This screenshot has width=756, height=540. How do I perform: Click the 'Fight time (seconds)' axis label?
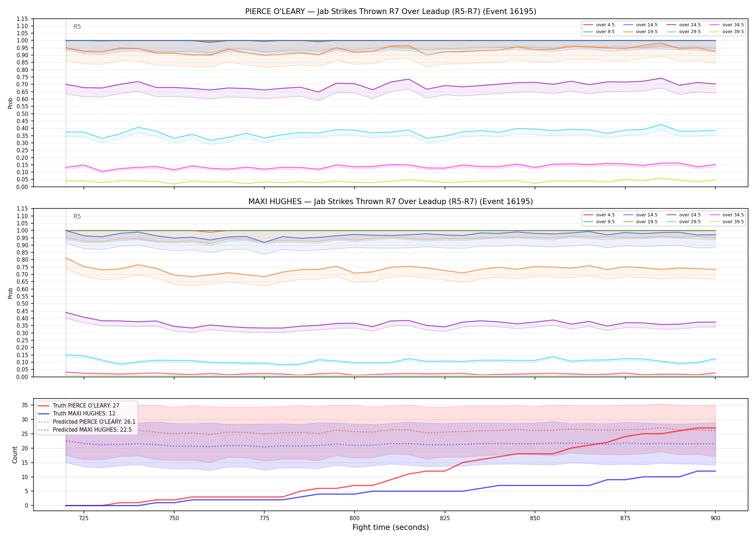pyautogui.click(x=391, y=527)
